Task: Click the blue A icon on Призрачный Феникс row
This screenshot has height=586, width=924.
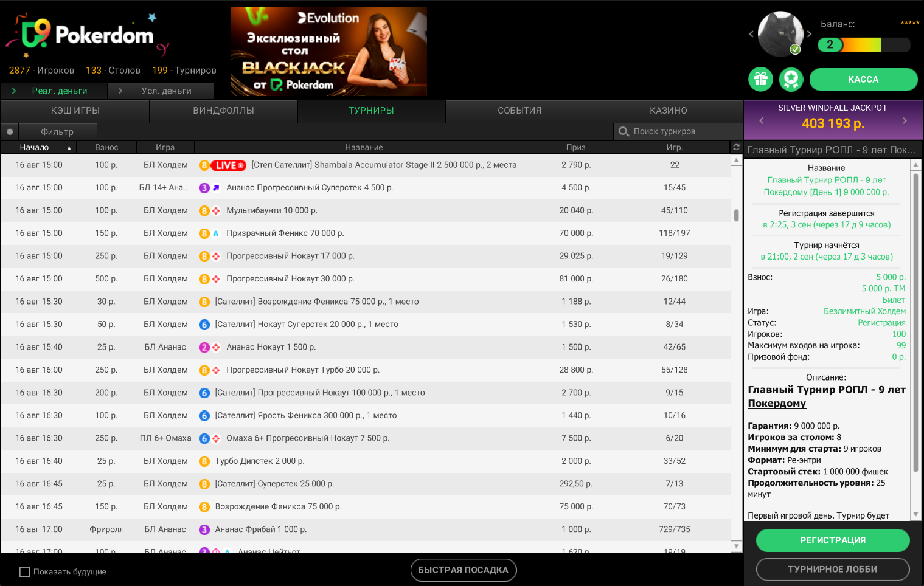Action: coord(216,233)
